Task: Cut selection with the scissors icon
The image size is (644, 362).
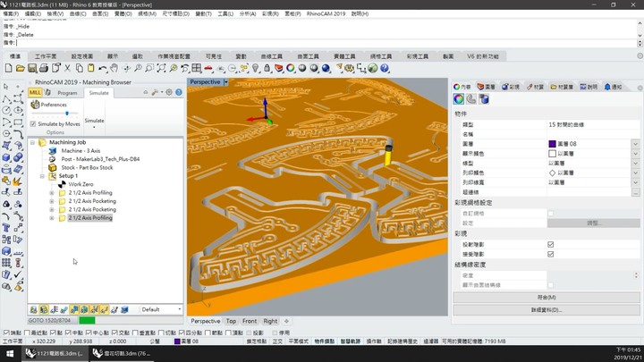Action: click(67, 68)
